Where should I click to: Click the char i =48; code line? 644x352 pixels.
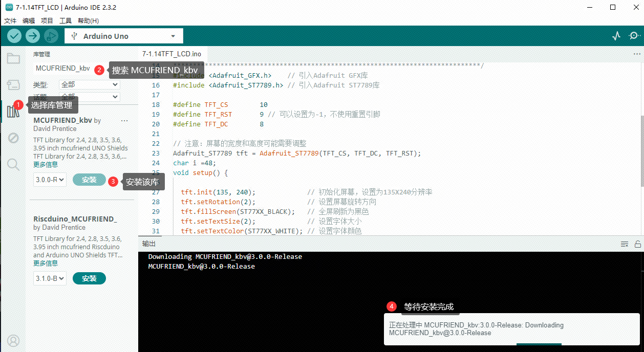[x=195, y=163]
